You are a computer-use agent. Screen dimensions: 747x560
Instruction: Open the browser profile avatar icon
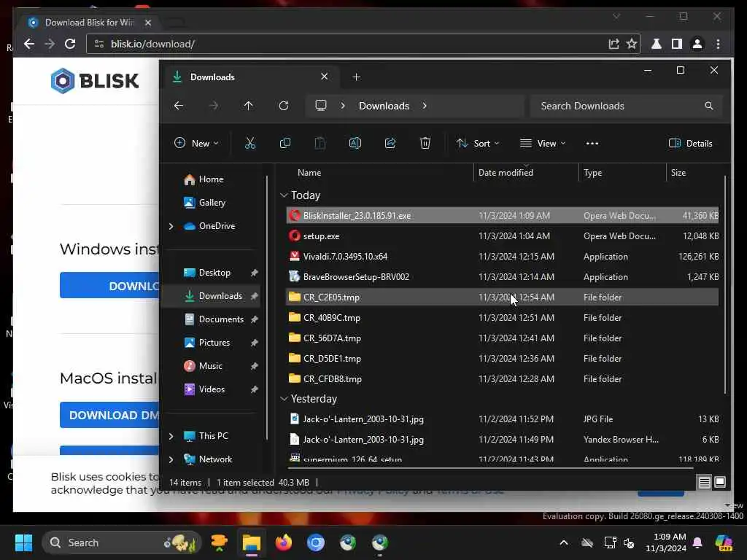coord(697,44)
